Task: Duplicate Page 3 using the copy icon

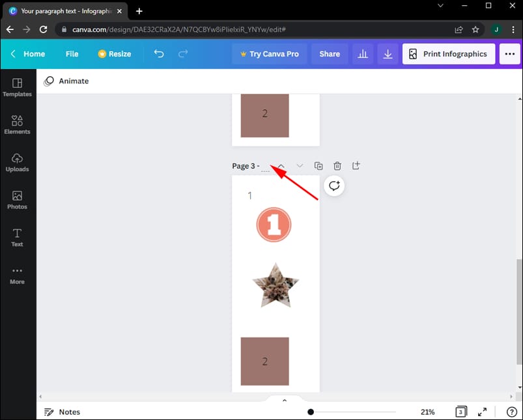Action: [x=318, y=165]
